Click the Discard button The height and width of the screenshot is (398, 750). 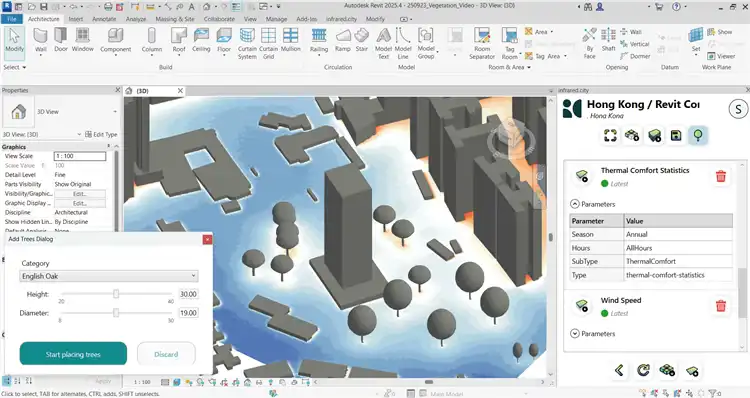coord(166,354)
